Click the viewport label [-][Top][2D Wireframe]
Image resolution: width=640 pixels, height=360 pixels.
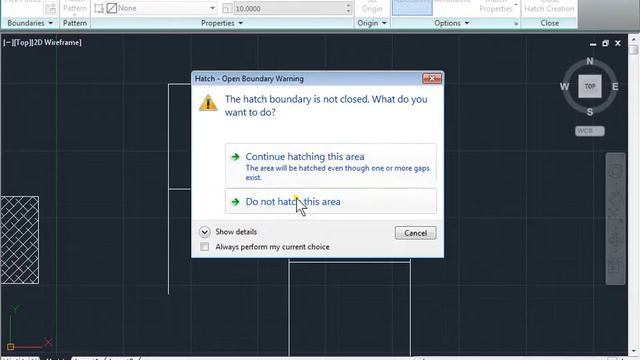42,42
